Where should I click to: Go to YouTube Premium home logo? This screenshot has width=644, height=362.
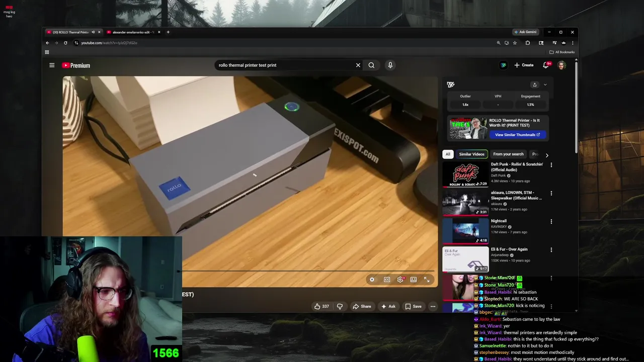76,65
